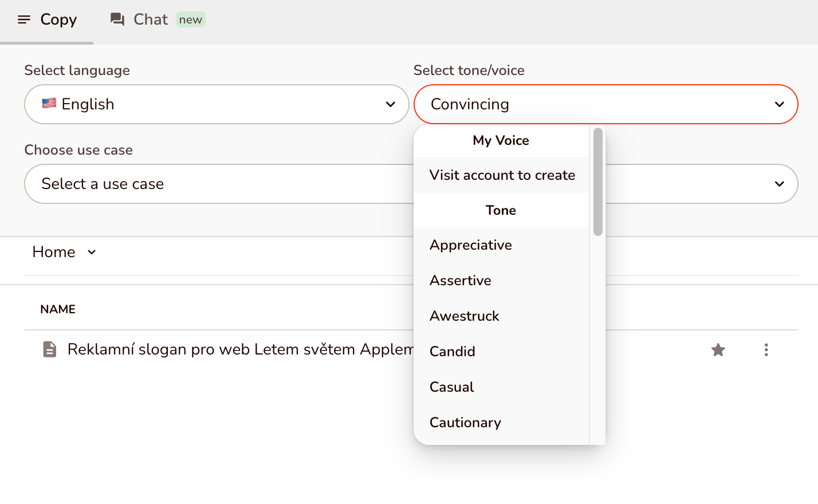Open the Select language dropdown
818x504 pixels.
pos(217,104)
